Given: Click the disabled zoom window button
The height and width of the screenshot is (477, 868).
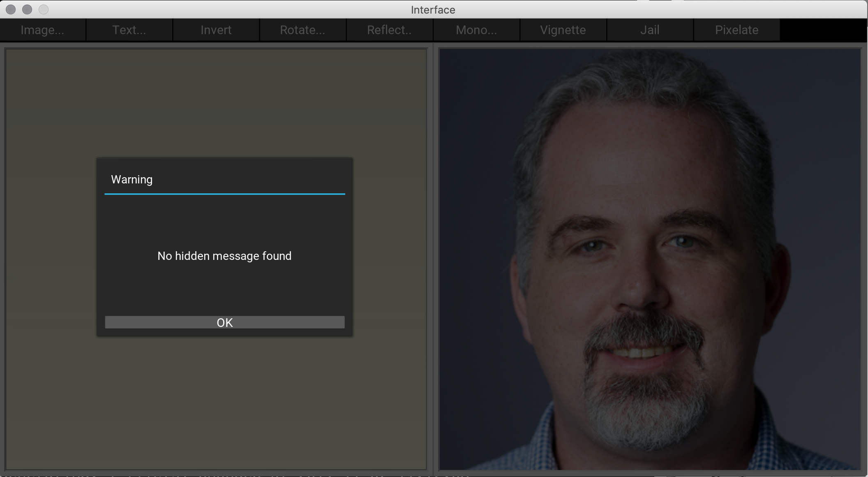Looking at the screenshot, I should [44, 9].
